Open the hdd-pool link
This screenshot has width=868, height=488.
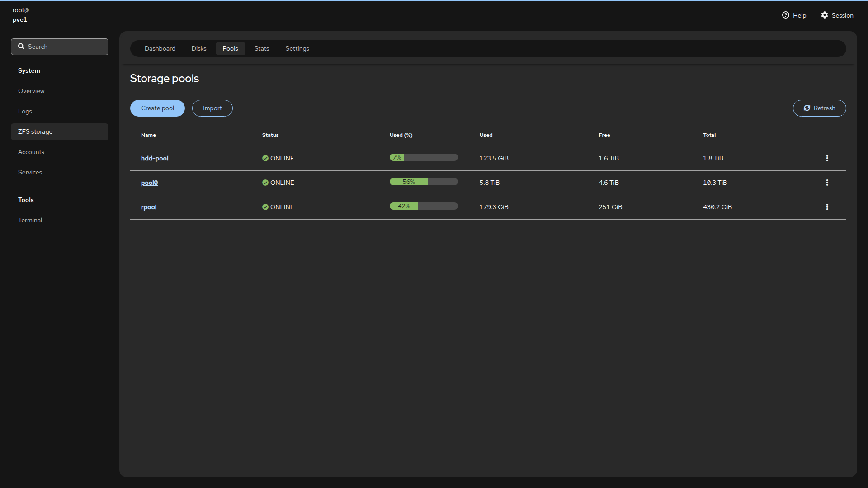154,158
